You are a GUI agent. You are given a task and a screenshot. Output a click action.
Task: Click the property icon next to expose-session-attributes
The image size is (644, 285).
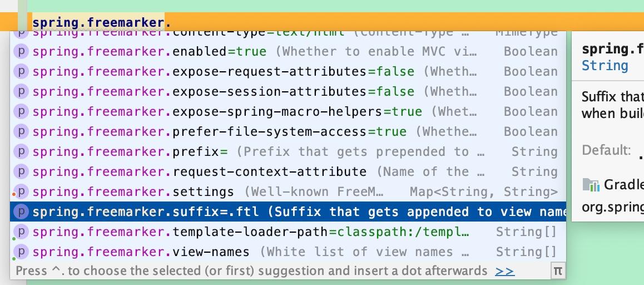(21, 91)
